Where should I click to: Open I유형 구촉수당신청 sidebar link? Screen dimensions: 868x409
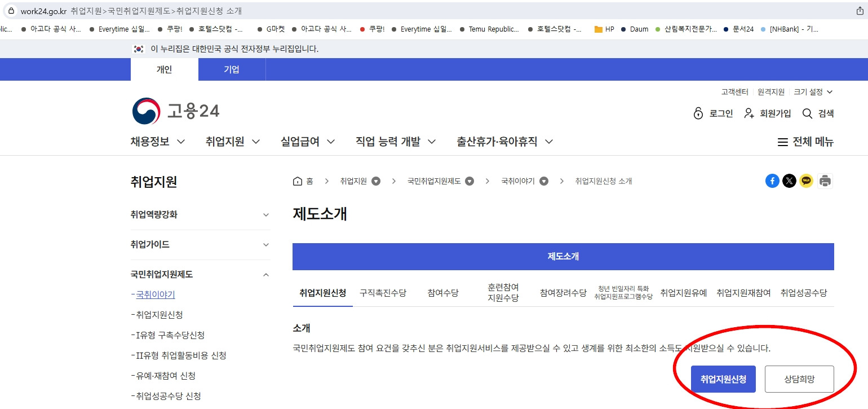(170, 335)
